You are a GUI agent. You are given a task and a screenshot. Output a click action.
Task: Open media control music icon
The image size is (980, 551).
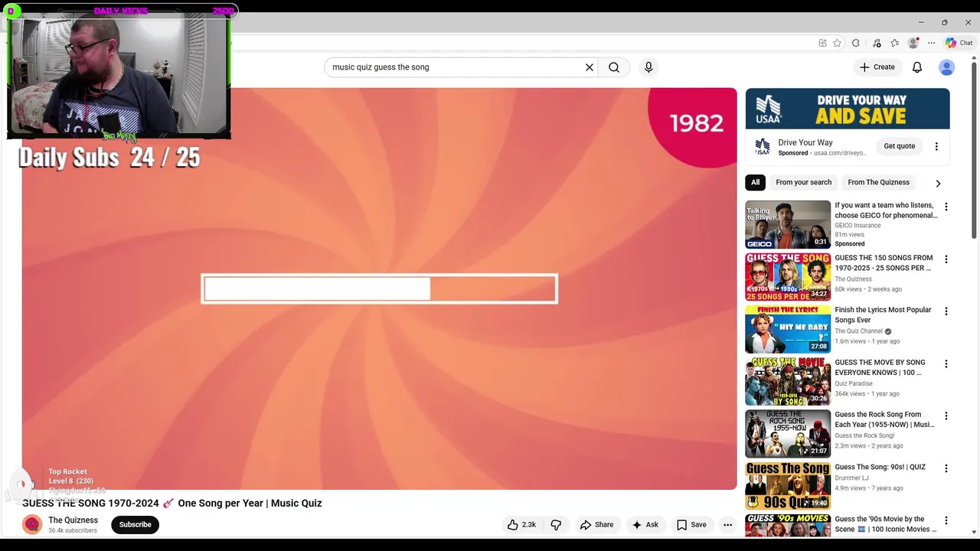pos(877,43)
